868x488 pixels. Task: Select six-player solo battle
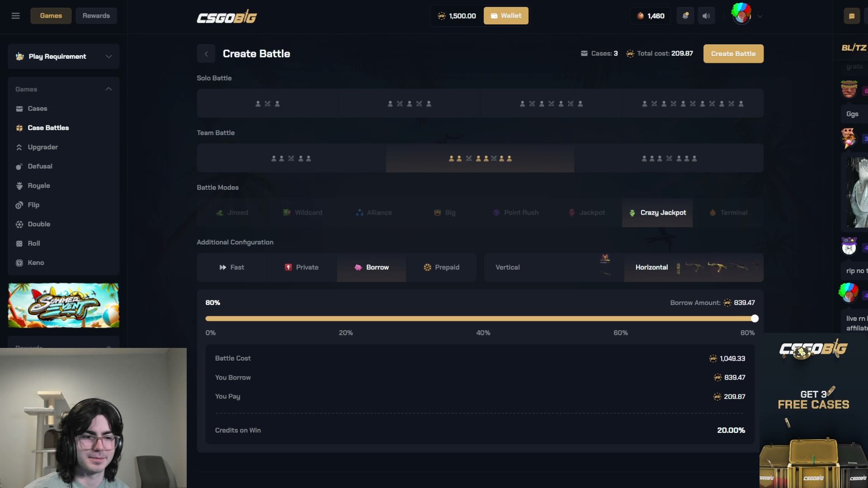(693, 103)
